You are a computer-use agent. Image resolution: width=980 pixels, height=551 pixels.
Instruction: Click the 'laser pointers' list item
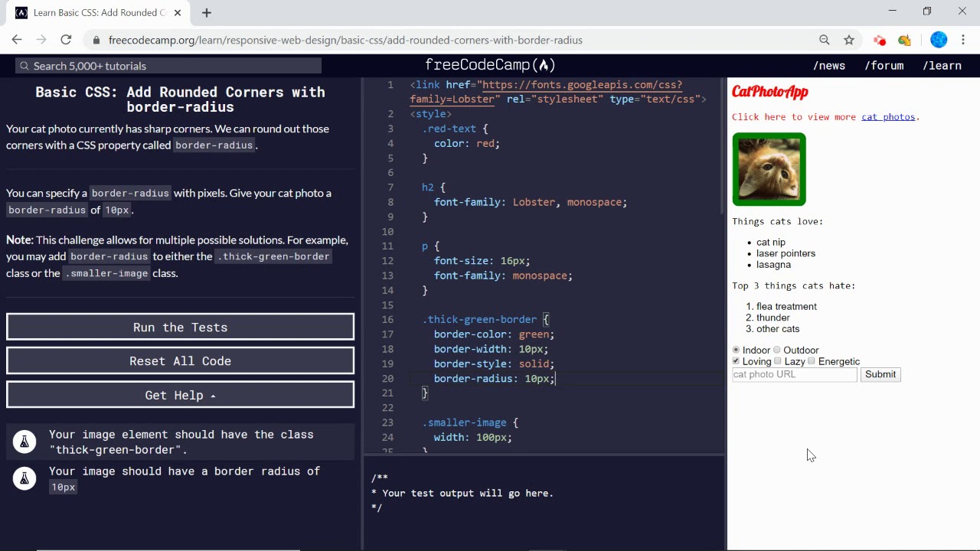click(786, 253)
